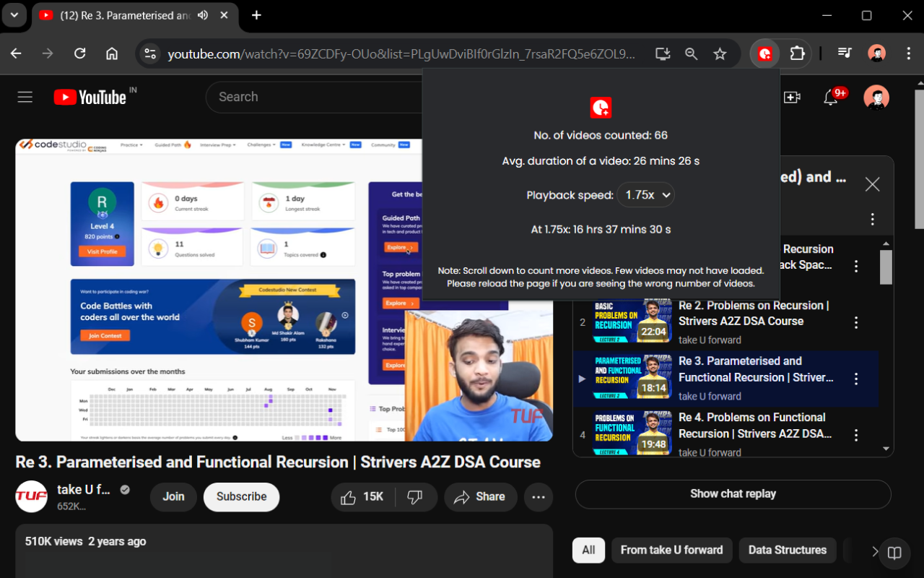Click the playlist scrollbar thumb
This screenshot has width=924, height=578.
point(886,267)
